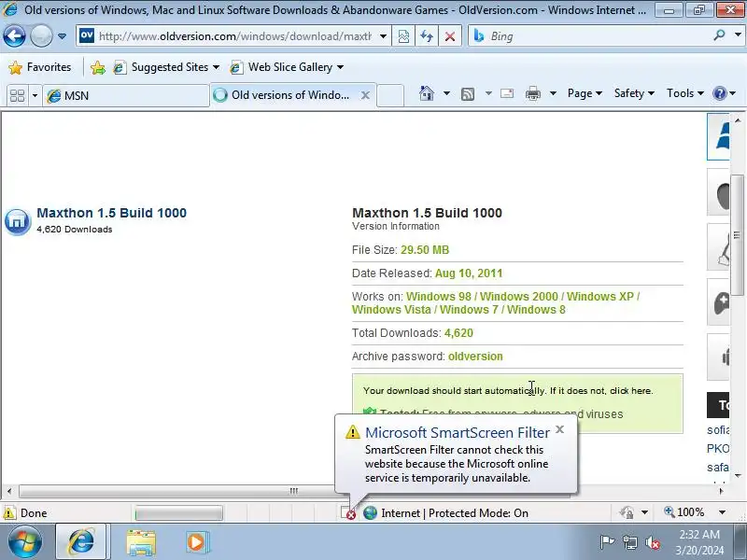Expand the address bar autocomplete dropdown
Screen dimensions: 747x560
(x=383, y=36)
